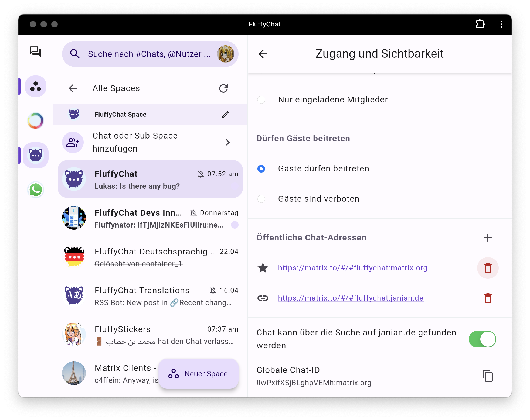
Task: Go back to Alle Spaces list
Action: 73,88
